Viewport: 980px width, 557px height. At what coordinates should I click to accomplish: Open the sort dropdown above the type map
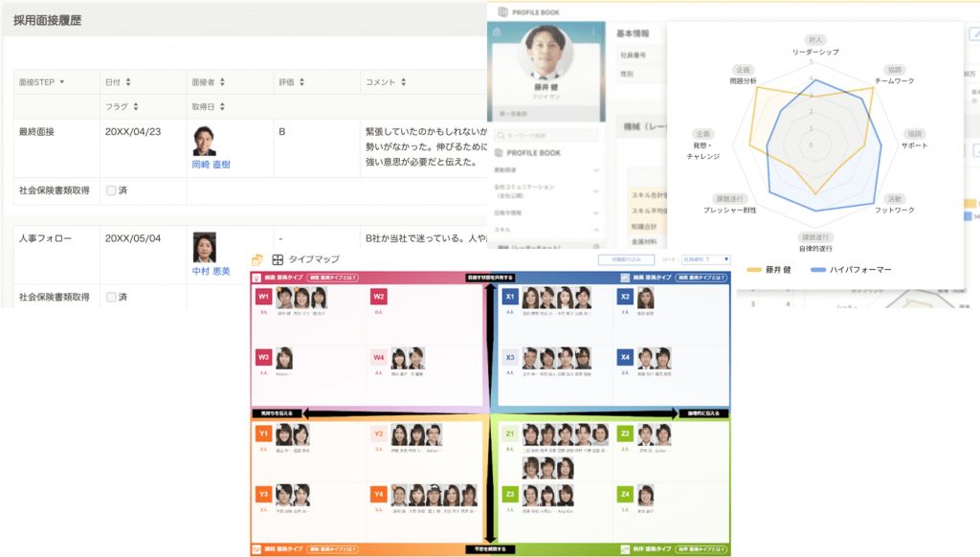click(708, 259)
